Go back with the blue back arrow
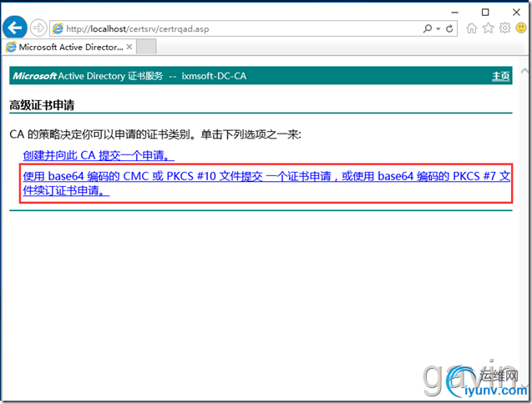 [x=14, y=28]
